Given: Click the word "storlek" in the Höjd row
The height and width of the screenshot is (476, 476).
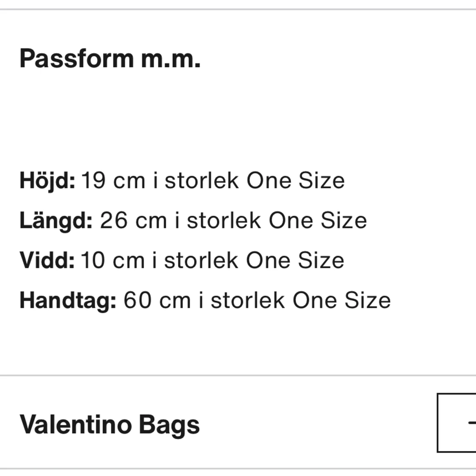Looking at the screenshot, I should coord(201,181).
